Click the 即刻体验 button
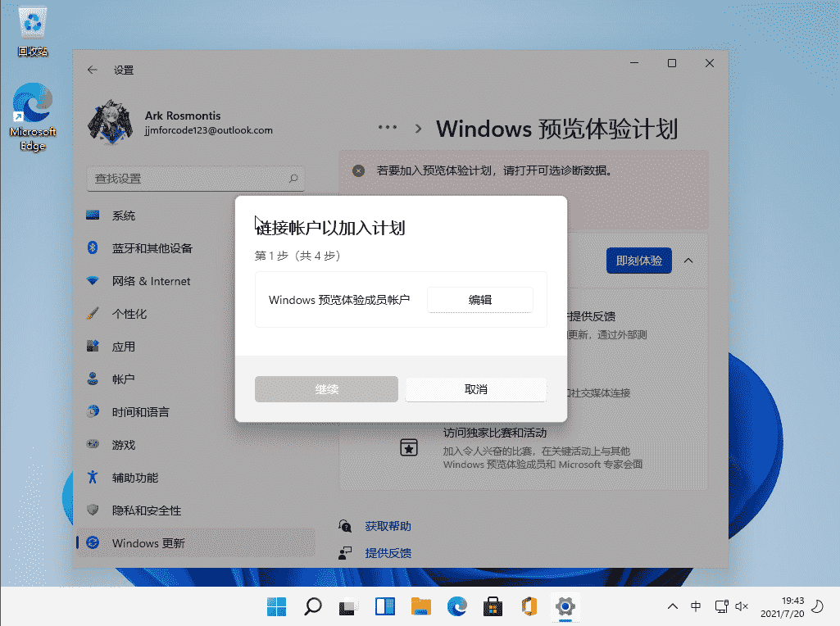The height and width of the screenshot is (626, 840). (x=638, y=261)
